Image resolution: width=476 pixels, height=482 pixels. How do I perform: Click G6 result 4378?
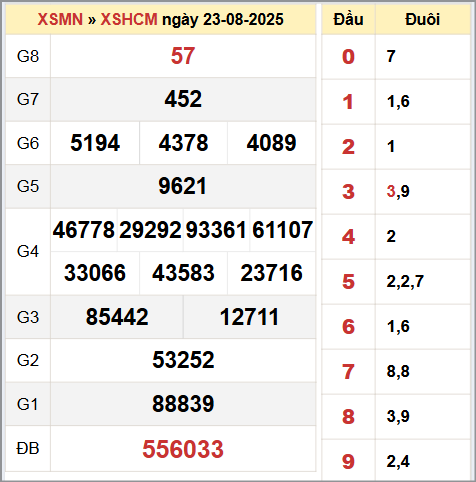click(183, 143)
